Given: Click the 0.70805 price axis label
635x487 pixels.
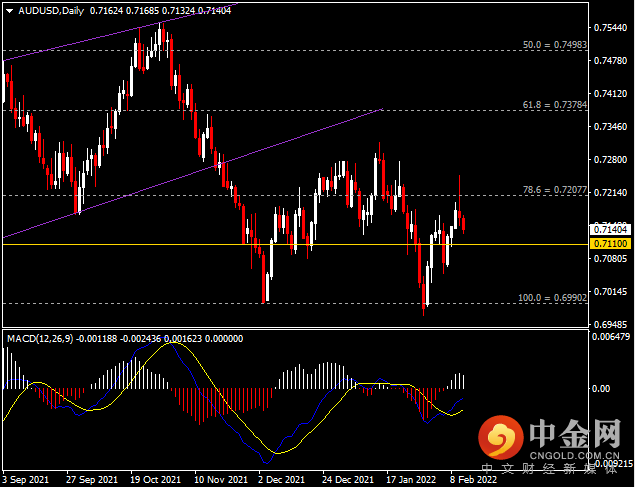Looking at the screenshot, I should pos(610,259).
